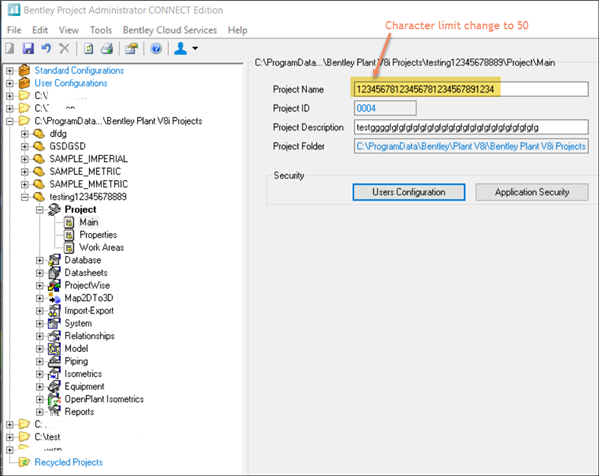The width and height of the screenshot is (599, 476).
Task: Click the Map2DTo3D node icon
Action: tap(54, 298)
